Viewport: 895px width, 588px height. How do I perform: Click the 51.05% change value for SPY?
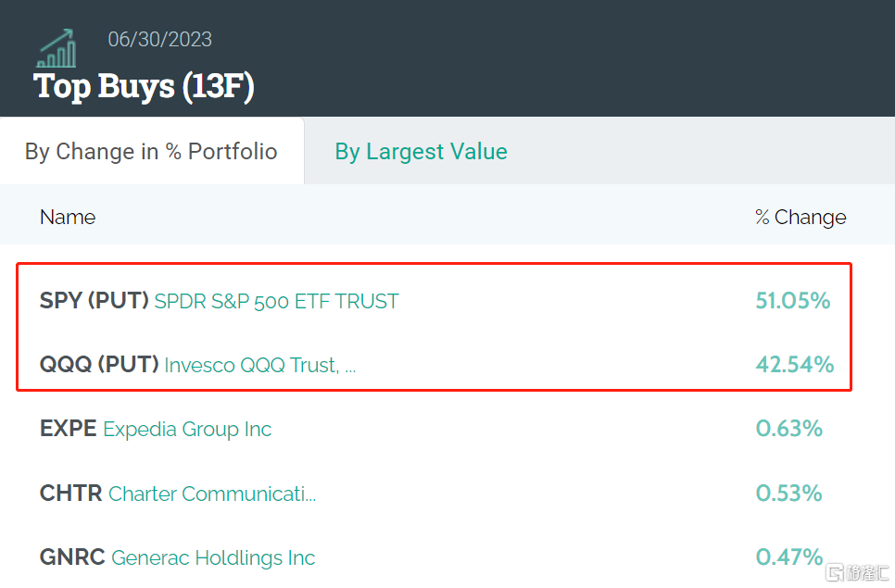pos(793,301)
